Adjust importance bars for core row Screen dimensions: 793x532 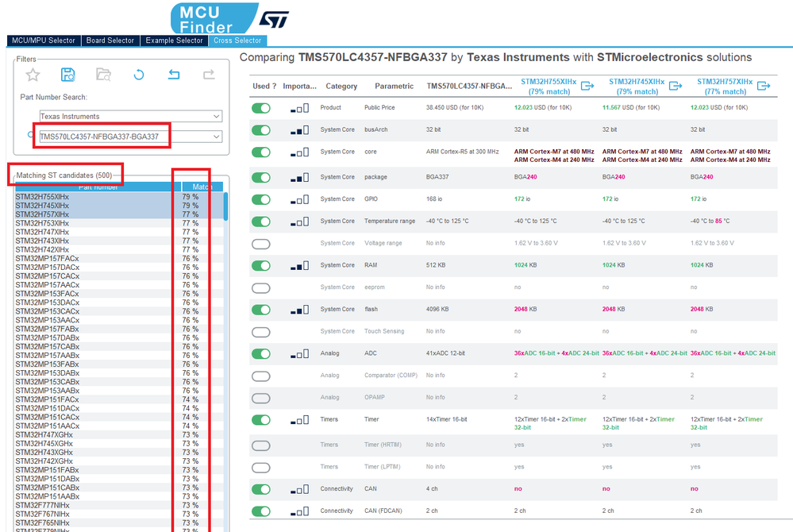[x=299, y=152]
